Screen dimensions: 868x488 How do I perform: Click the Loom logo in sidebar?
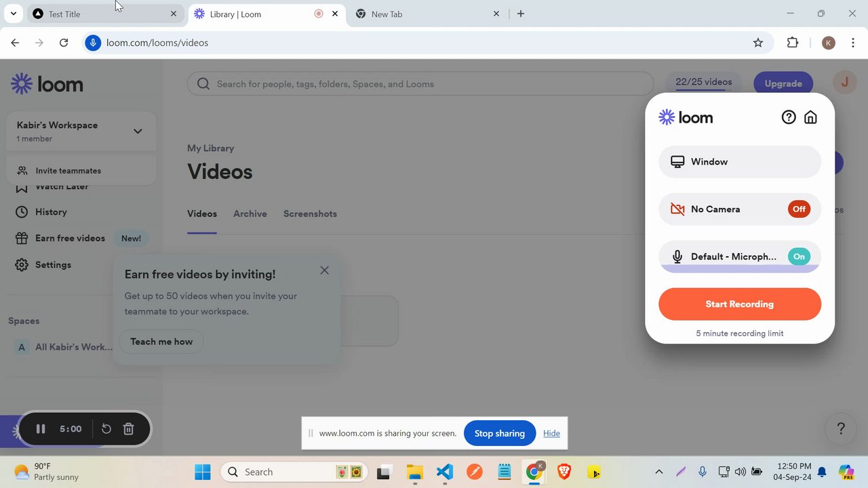(x=47, y=84)
